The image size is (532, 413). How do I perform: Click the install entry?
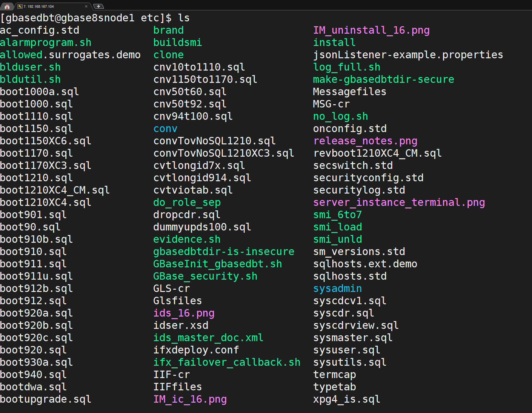pyautogui.click(x=335, y=43)
